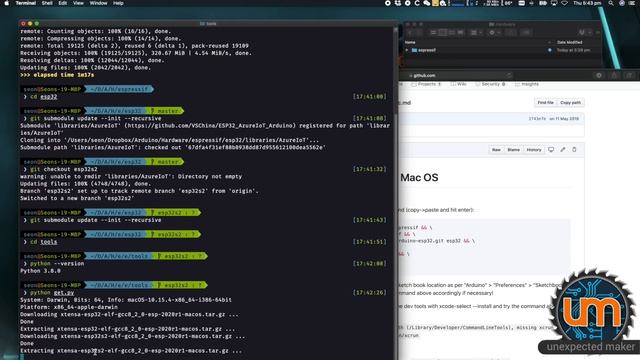
Task: Sort Finder list by Name column
Action: click(410, 42)
